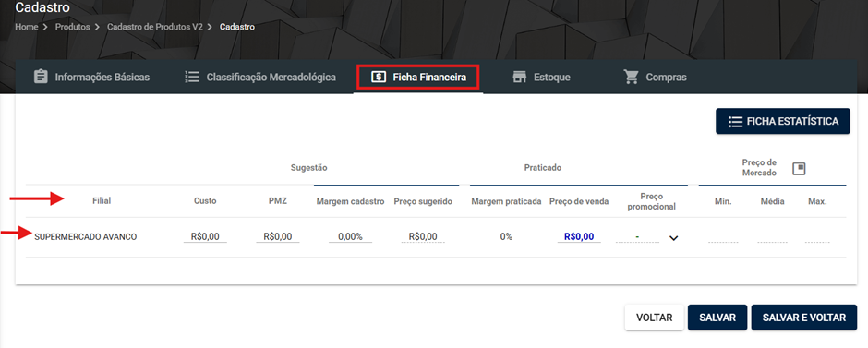
Task: Click the Min. market price field
Action: pos(723,237)
